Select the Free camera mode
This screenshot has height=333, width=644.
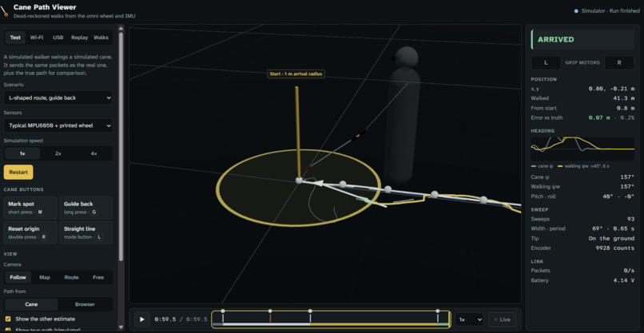(98, 277)
